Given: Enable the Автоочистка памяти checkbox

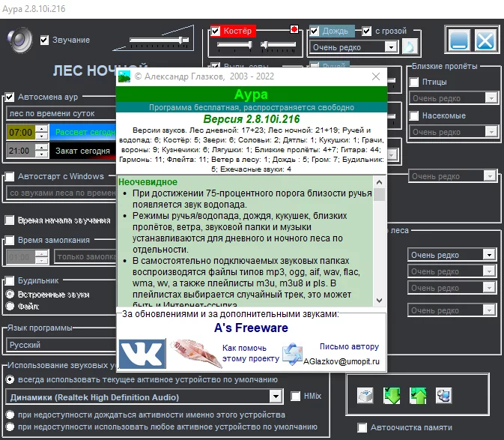Looking at the screenshot, I should click(362, 427).
